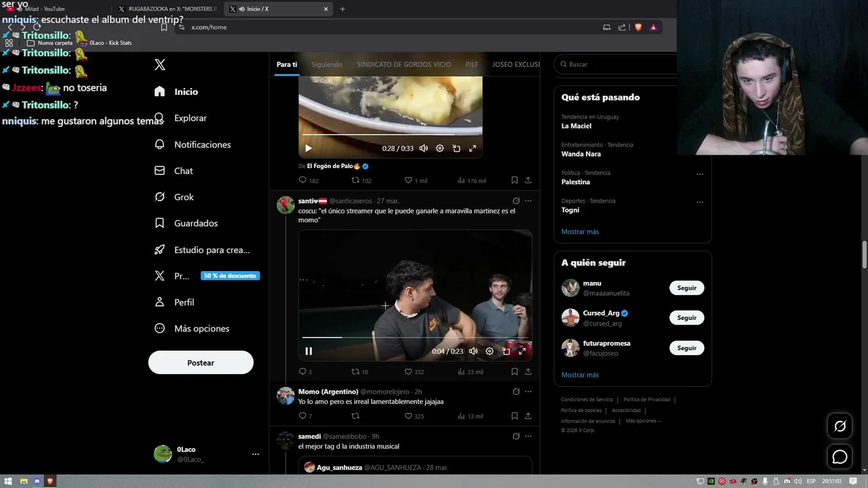Switch to SINDICATO DE GORDOS VICIO tab
Viewport: 868px width, 488px height.
click(403, 64)
